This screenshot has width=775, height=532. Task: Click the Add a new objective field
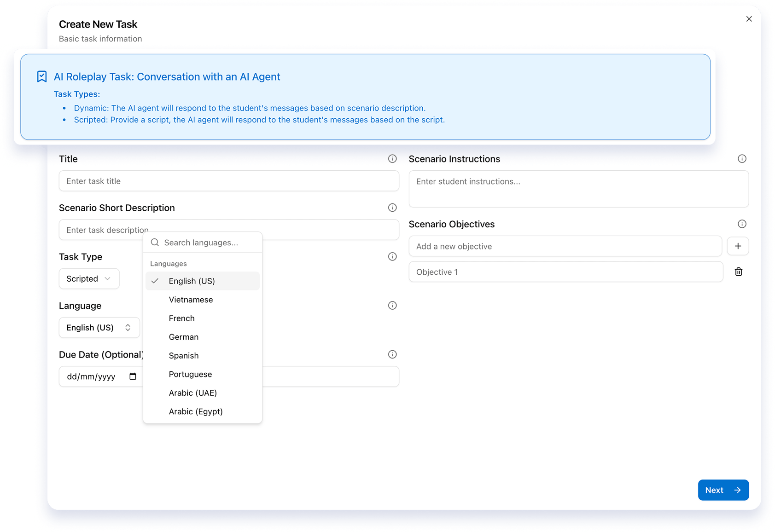click(x=565, y=246)
